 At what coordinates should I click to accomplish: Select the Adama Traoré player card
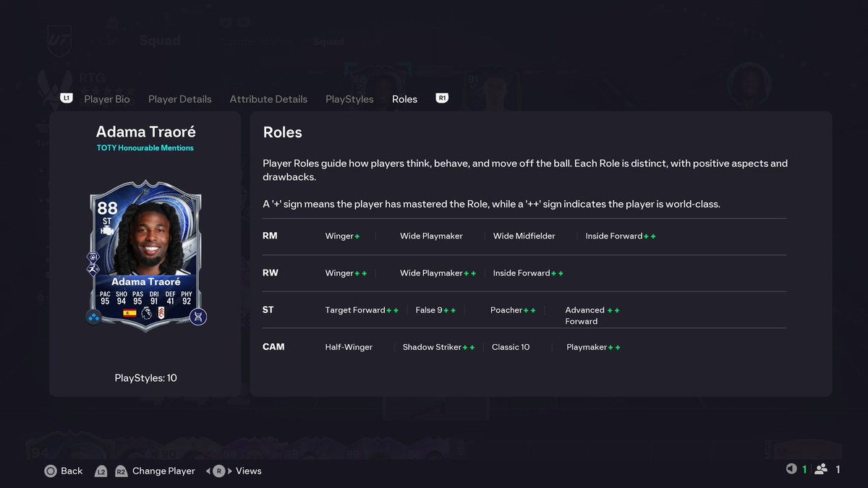[x=147, y=256]
